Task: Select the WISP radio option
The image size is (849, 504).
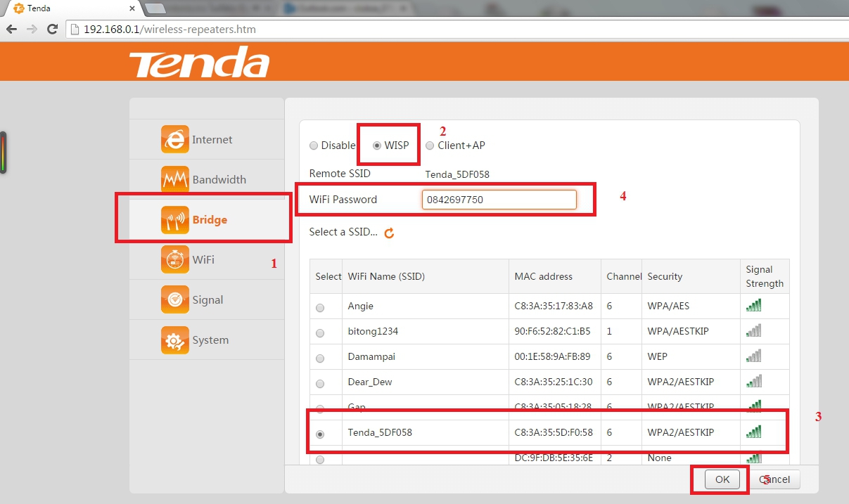Action: (377, 146)
